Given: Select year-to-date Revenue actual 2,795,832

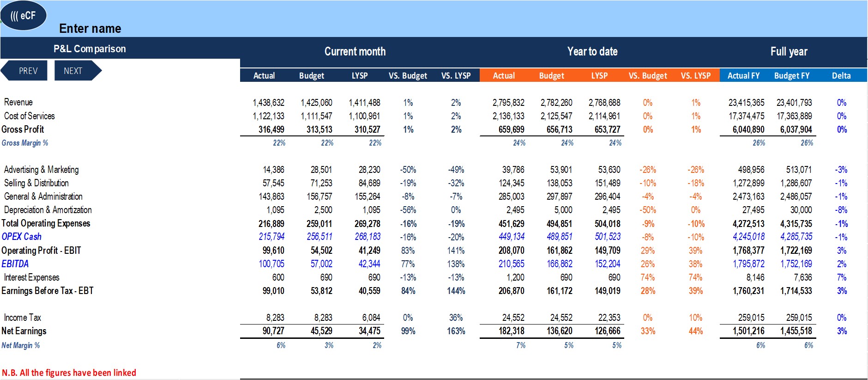Looking at the screenshot, I should [x=508, y=103].
